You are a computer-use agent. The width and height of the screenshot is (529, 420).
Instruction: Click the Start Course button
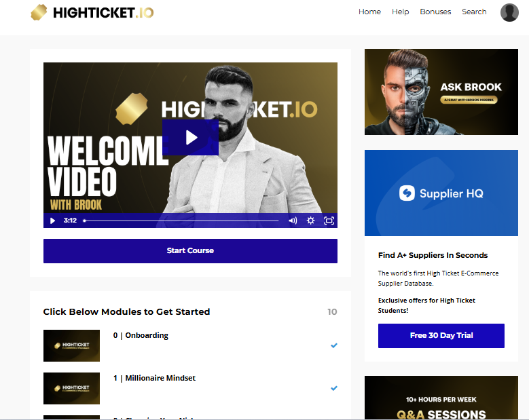pos(190,251)
